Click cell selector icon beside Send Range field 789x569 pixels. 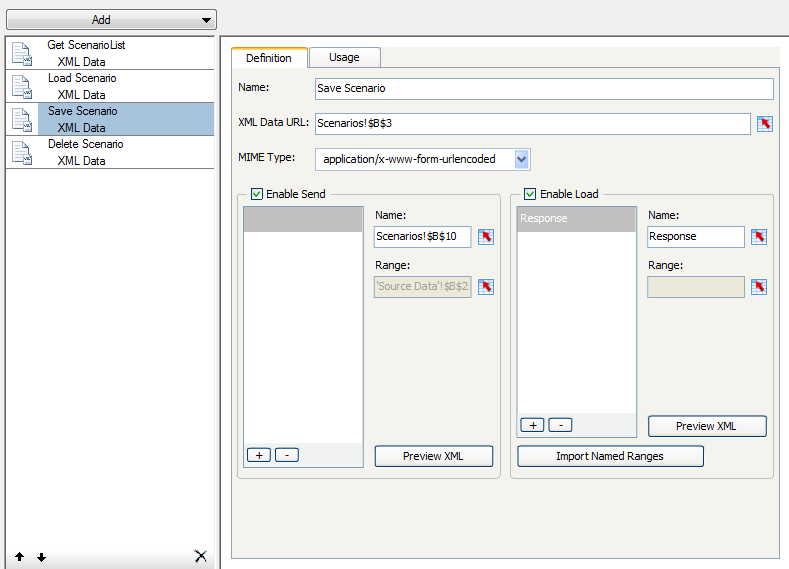486,287
